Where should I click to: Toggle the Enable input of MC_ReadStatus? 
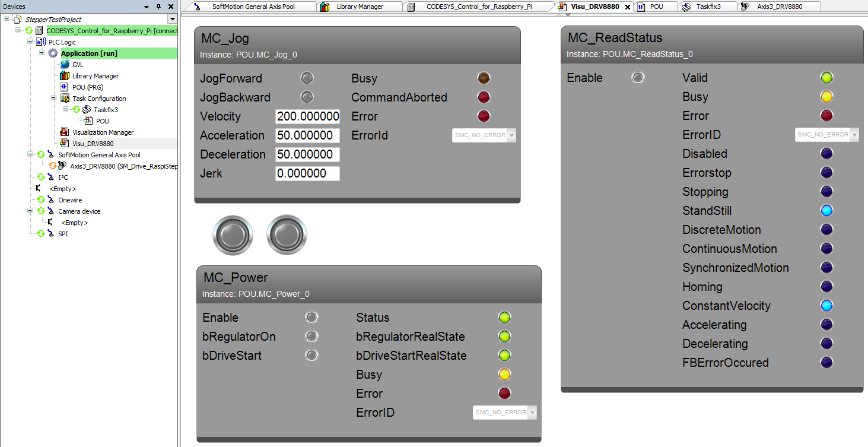[x=638, y=78]
